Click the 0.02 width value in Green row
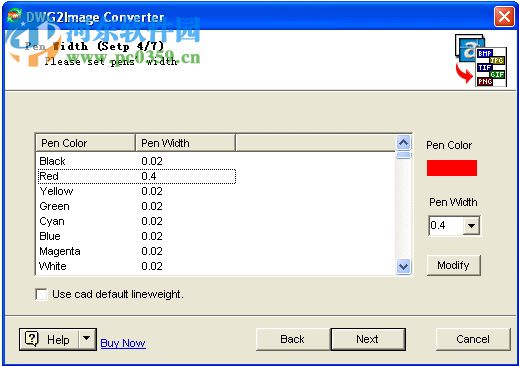 coord(152,206)
